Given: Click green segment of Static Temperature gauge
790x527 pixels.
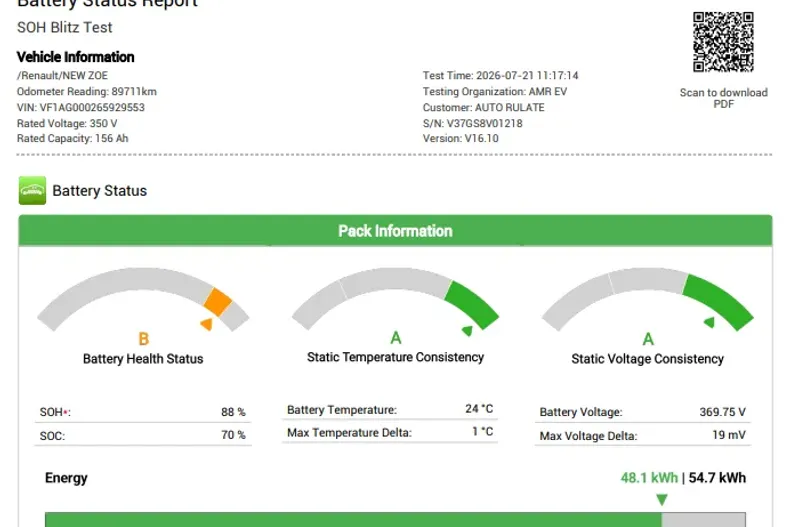Looking at the screenshot, I should click(473, 305).
